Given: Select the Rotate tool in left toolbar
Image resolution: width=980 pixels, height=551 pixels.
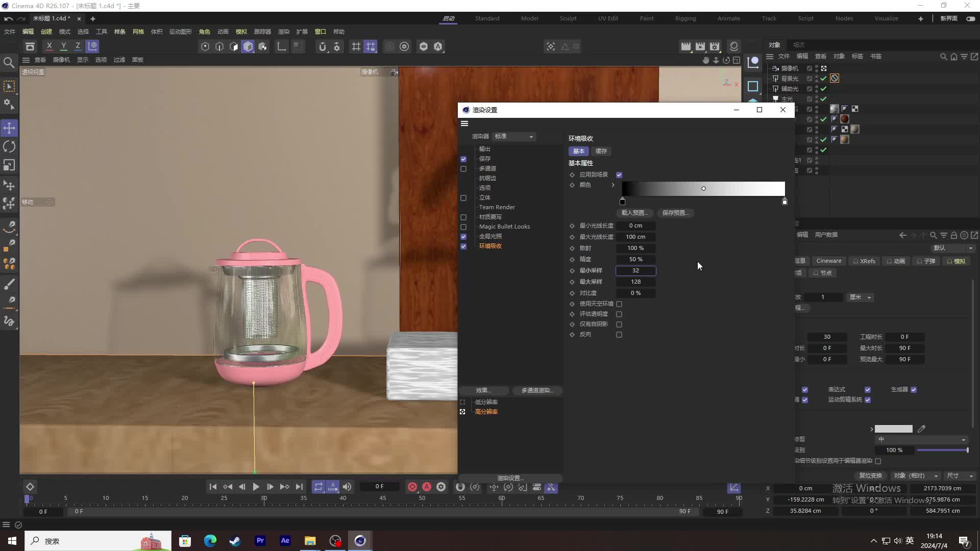Looking at the screenshot, I should click(9, 146).
